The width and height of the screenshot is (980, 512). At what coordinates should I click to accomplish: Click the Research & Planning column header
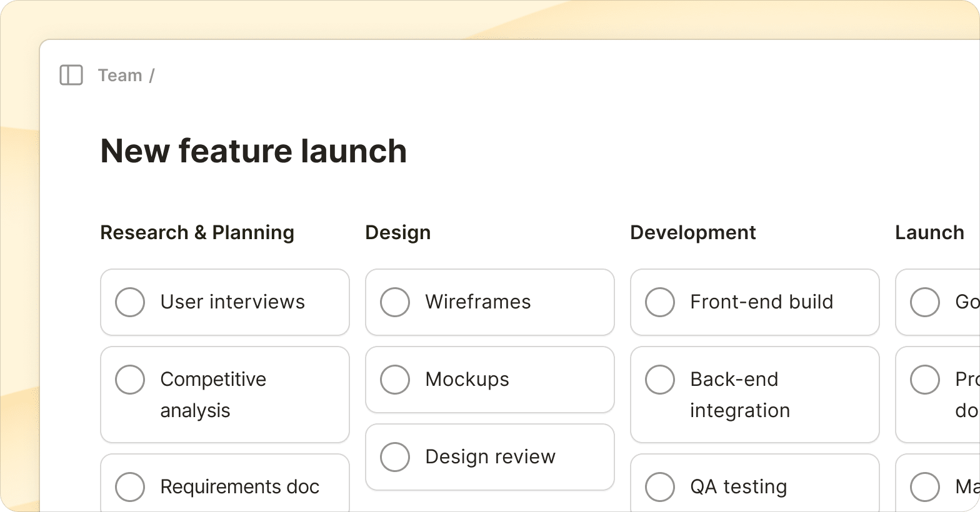click(197, 232)
